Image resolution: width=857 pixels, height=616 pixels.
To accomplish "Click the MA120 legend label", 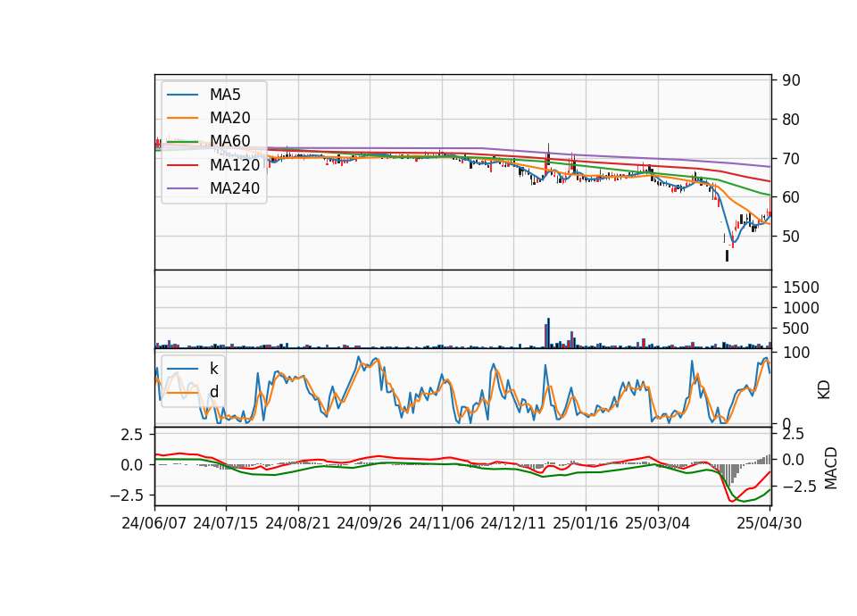I will (235, 164).
